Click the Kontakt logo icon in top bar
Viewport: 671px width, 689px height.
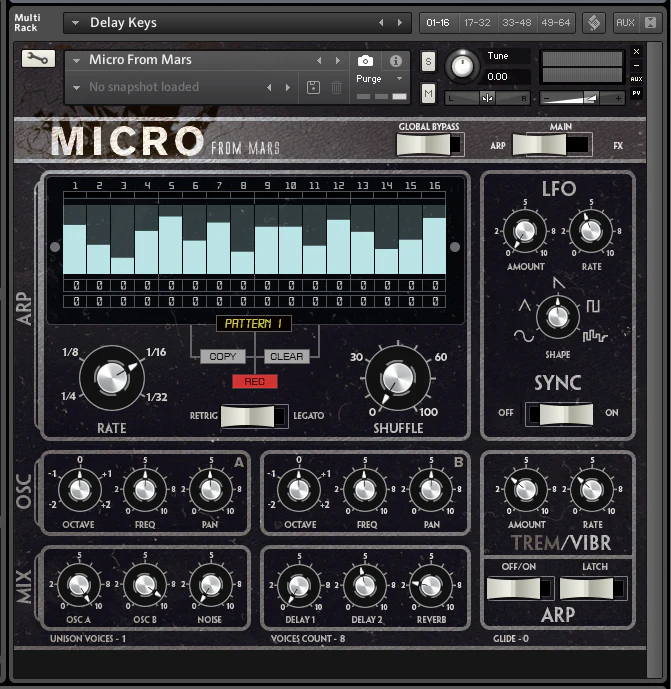tap(594, 23)
